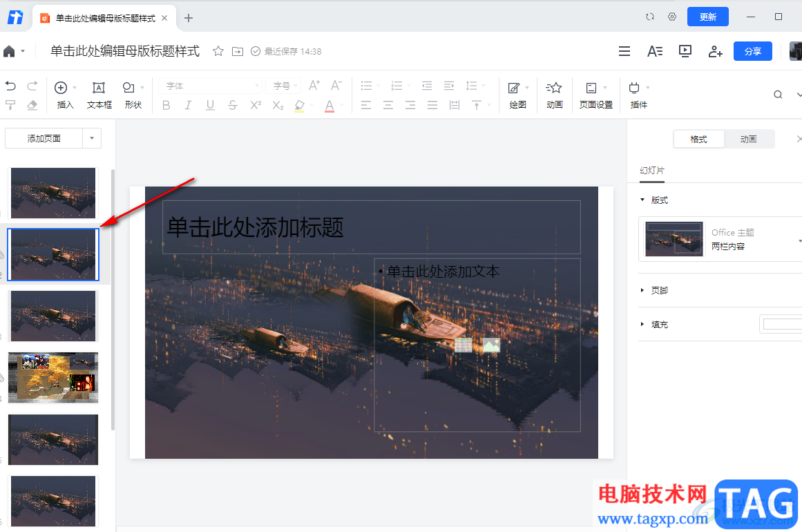Open the vertical alignment dropdown
Screen dimensions: 802x532
(481, 106)
